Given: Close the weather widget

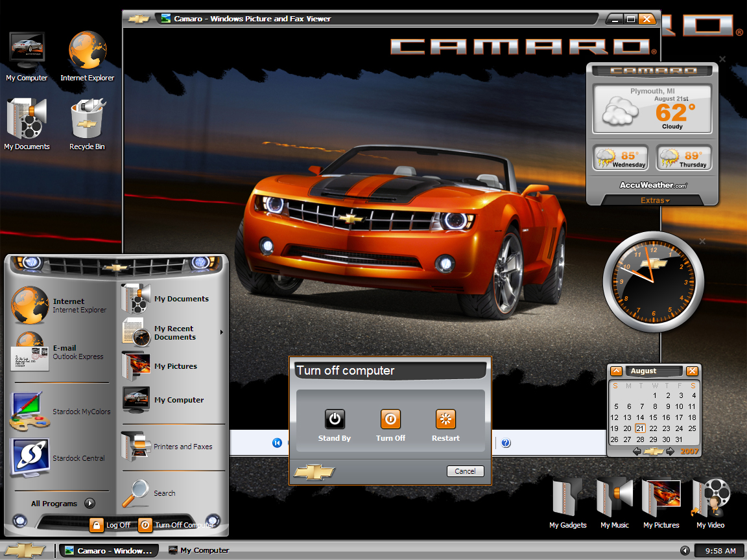Looking at the screenshot, I should (x=722, y=59).
